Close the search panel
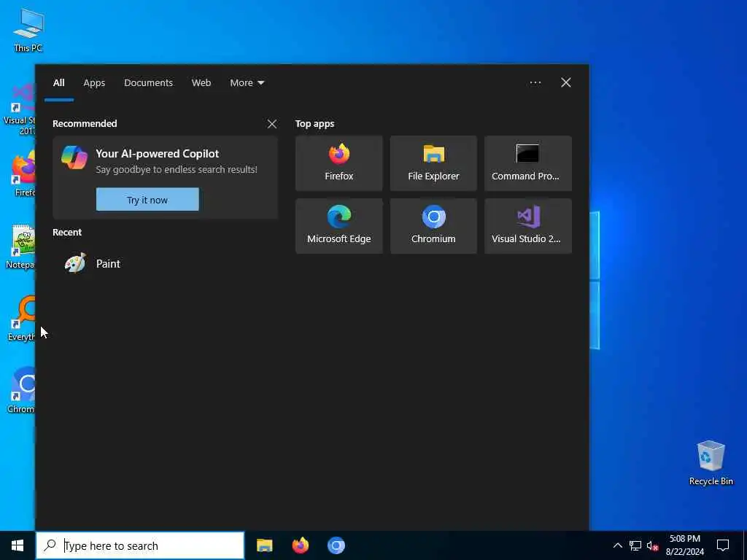Image resolution: width=747 pixels, height=560 pixels. click(x=566, y=83)
